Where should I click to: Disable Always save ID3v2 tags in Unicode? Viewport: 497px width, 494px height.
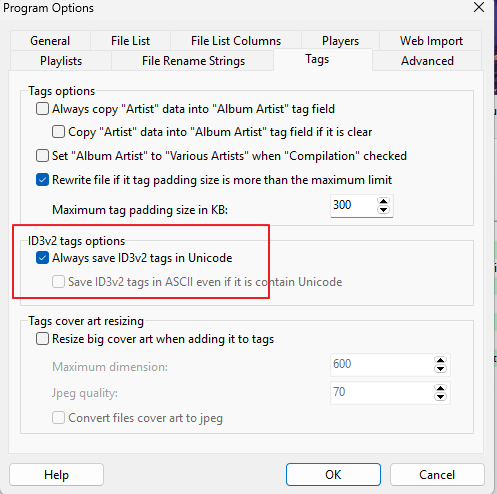[42, 258]
